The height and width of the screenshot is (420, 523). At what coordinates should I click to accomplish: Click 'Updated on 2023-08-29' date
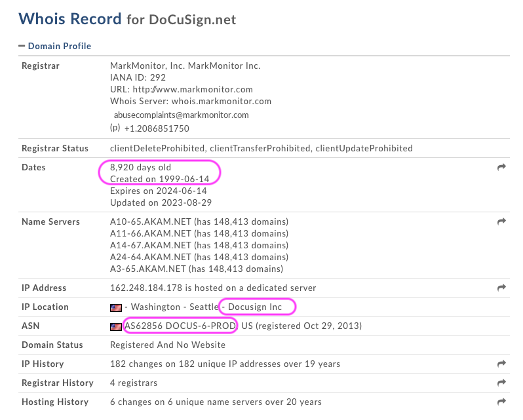pyautogui.click(x=161, y=202)
